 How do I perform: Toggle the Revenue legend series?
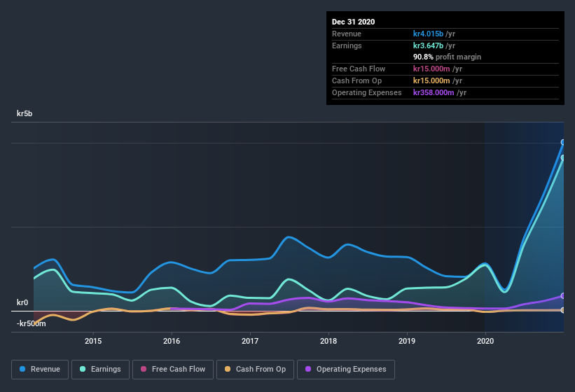coord(40,369)
